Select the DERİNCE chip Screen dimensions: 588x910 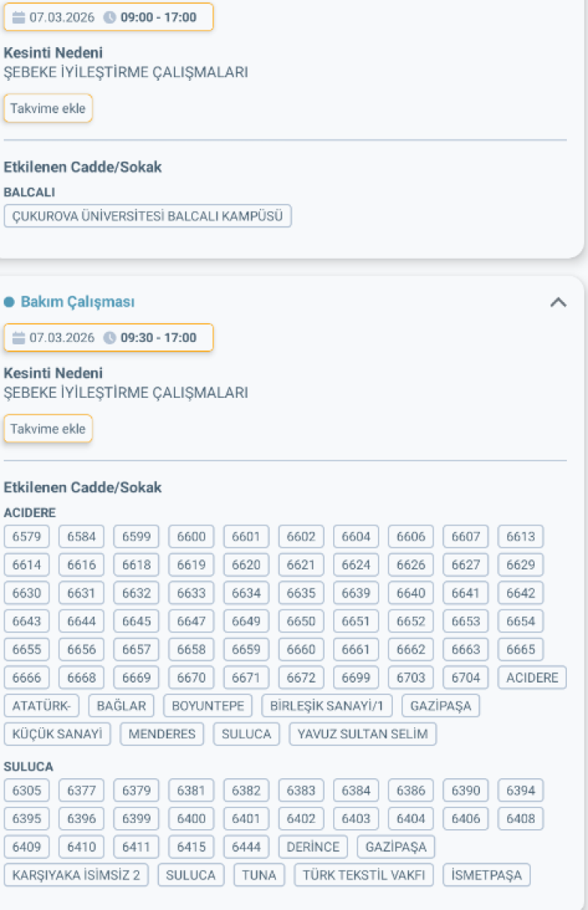tap(313, 847)
